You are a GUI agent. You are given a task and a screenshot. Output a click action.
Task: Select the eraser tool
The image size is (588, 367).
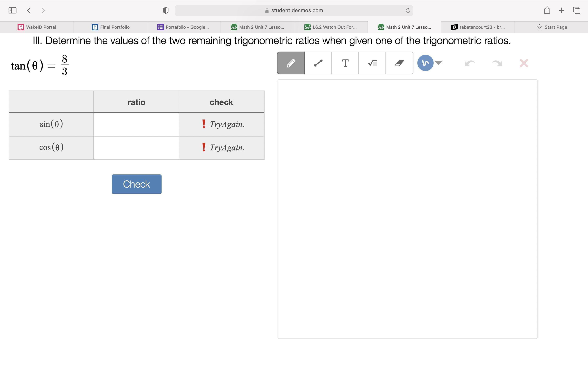[x=399, y=63]
